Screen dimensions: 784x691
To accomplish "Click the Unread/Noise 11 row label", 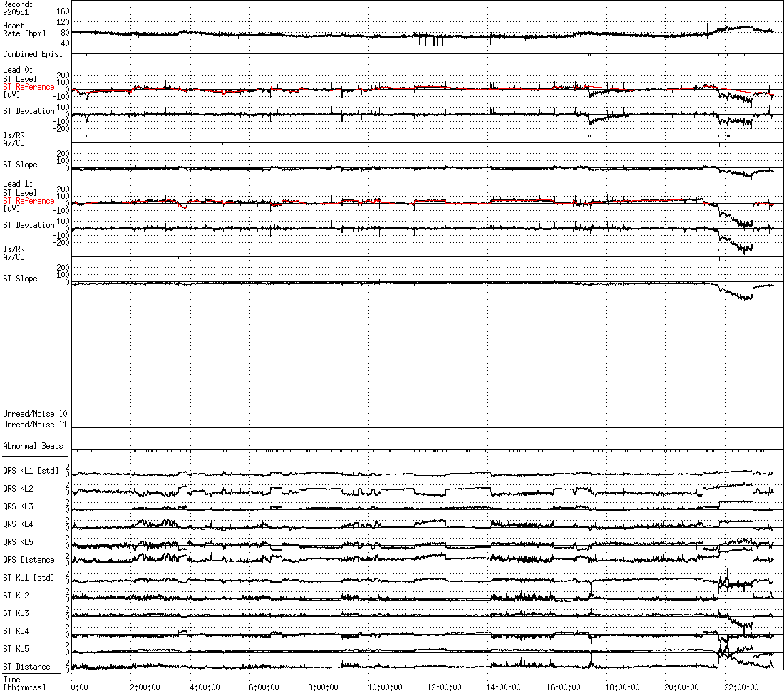I will click(35, 425).
